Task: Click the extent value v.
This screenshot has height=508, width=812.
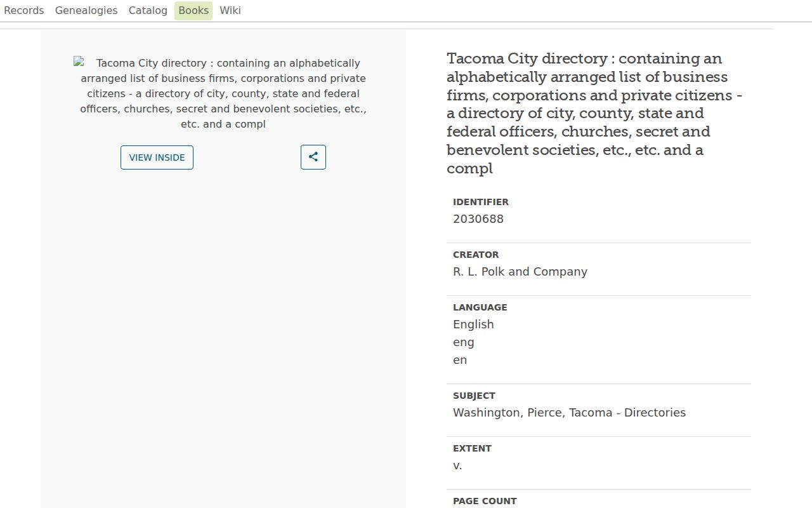Action: [457, 465]
